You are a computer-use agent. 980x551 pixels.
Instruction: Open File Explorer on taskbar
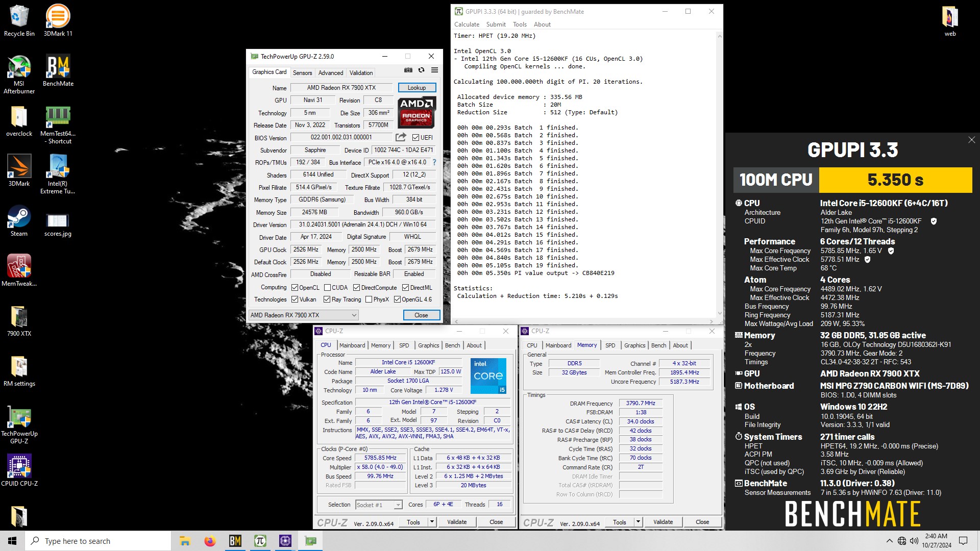[x=185, y=541]
